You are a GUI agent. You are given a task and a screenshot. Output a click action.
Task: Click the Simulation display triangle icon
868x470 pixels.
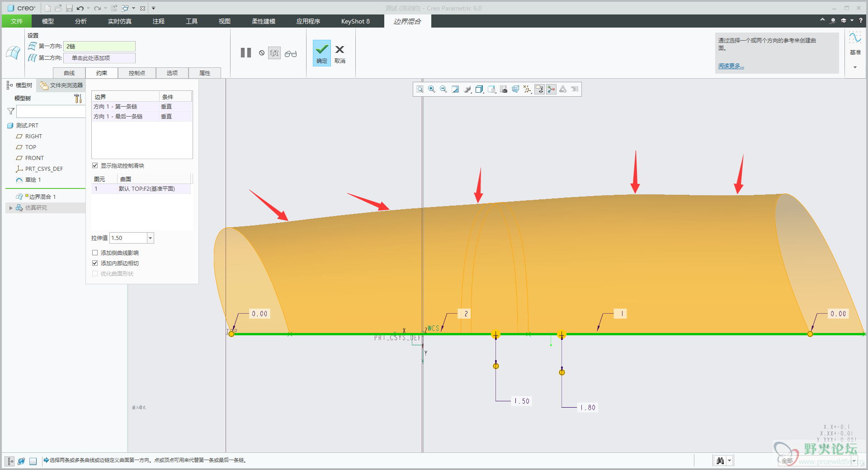pos(563,89)
